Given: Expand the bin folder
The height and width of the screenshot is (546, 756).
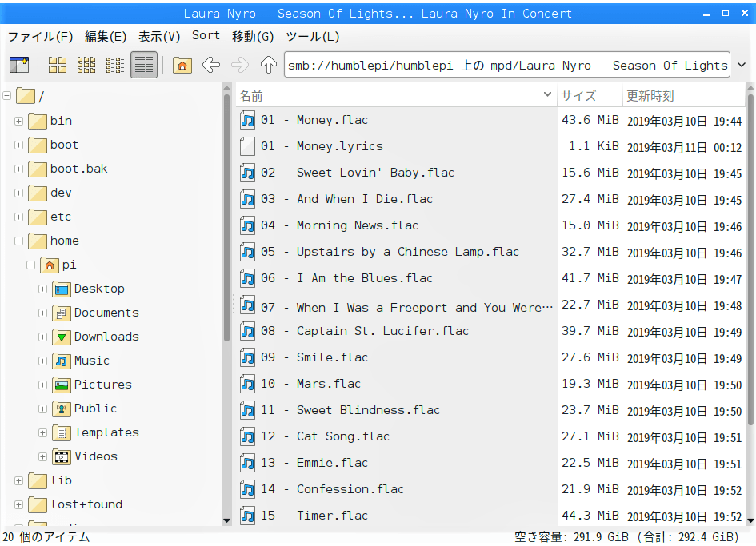Looking at the screenshot, I should click(19, 121).
